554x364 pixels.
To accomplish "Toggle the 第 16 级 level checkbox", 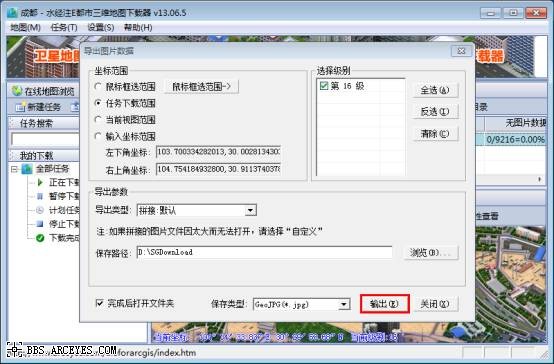I will point(324,86).
